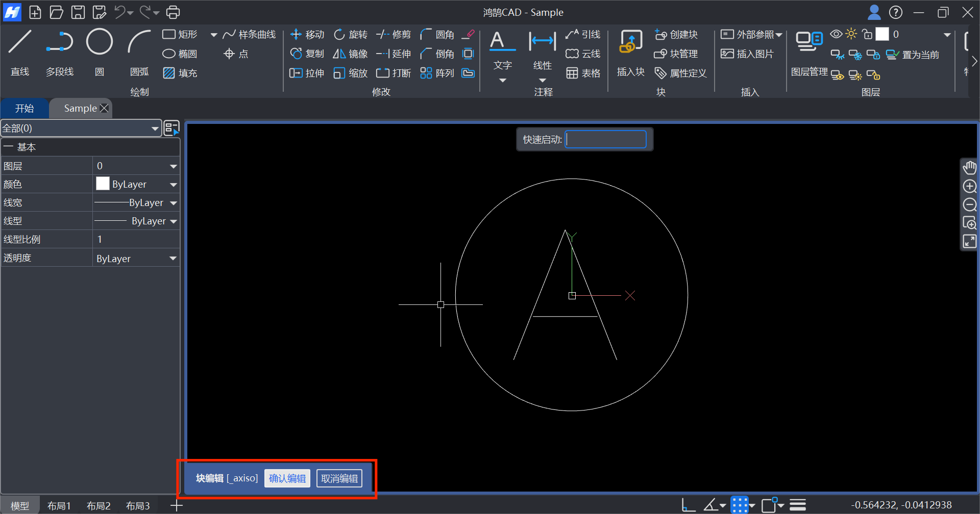Click the 取消编辑 cancel edit button
The width and height of the screenshot is (980, 514).
click(x=339, y=478)
